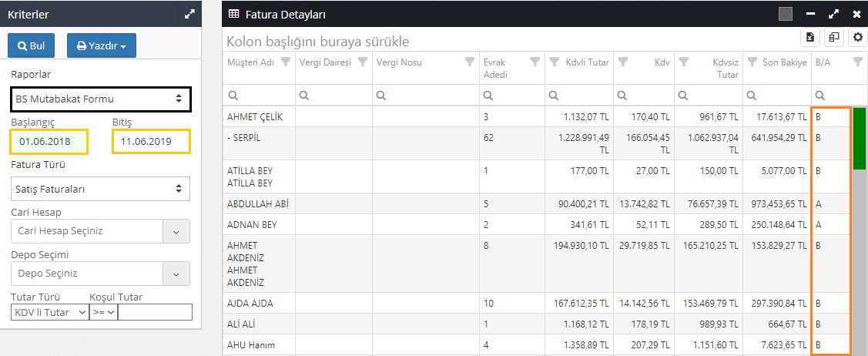Image resolution: width=868 pixels, height=356 pixels.
Task: Open the Fatura Türü dropdown
Action: tap(100, 188)
